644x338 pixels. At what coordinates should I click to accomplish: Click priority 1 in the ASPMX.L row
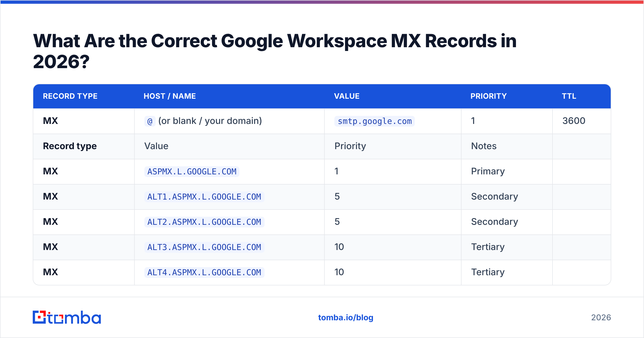(336, 171)
